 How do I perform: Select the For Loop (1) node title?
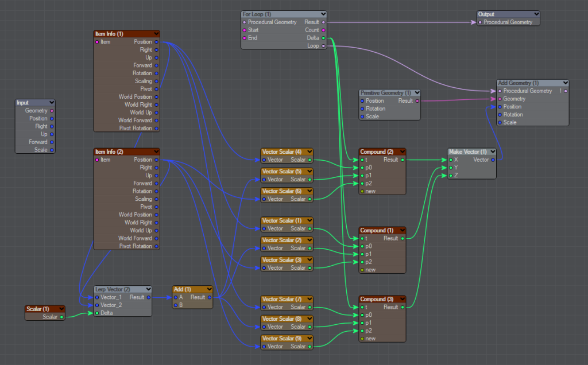pyautogui.click(x=257, y=14)
